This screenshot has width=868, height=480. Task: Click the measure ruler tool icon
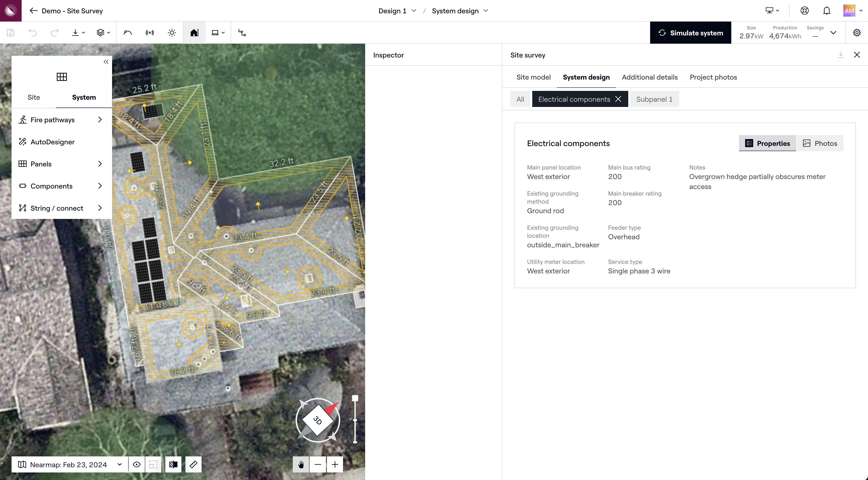[194, 464]
